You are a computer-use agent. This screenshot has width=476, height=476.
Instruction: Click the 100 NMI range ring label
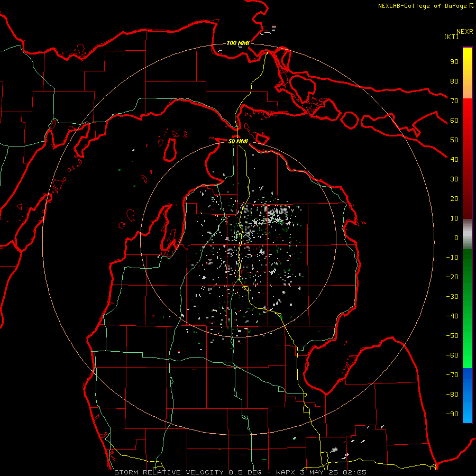click(x=238, y=43)
